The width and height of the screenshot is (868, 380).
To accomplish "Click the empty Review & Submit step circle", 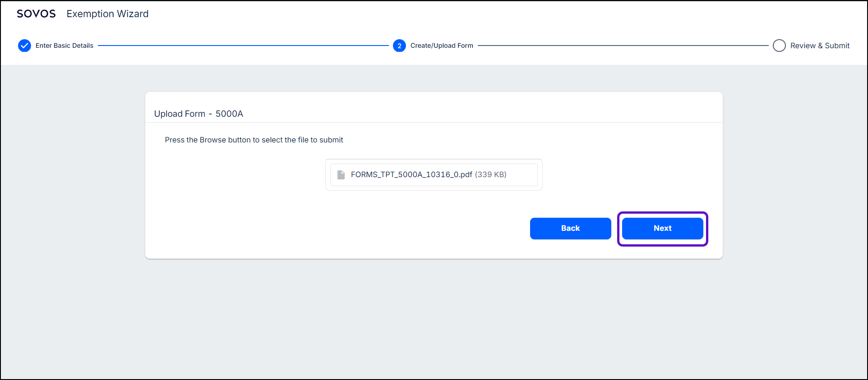I will (x=779, y=46).
